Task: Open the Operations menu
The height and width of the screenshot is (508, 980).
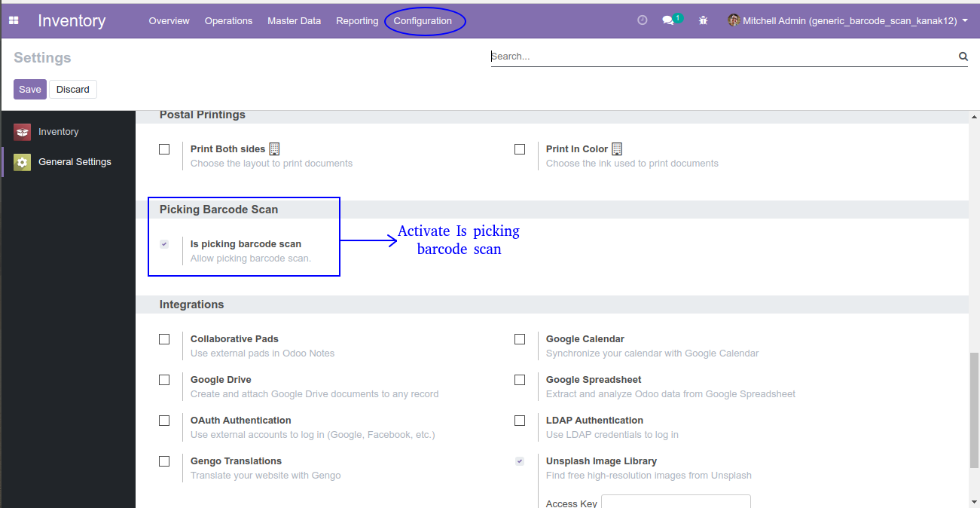Action: tap(228, 20)
